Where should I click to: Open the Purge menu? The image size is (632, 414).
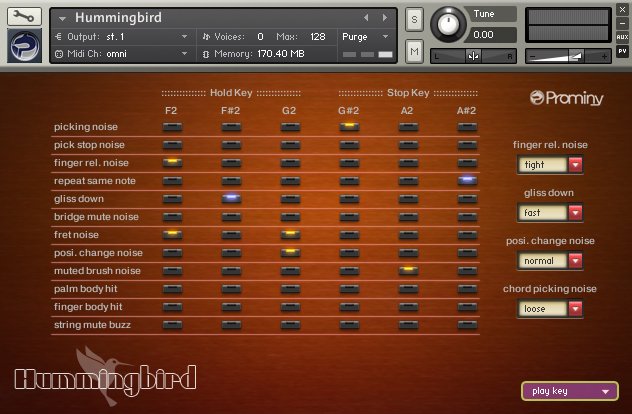click(367, 36)
